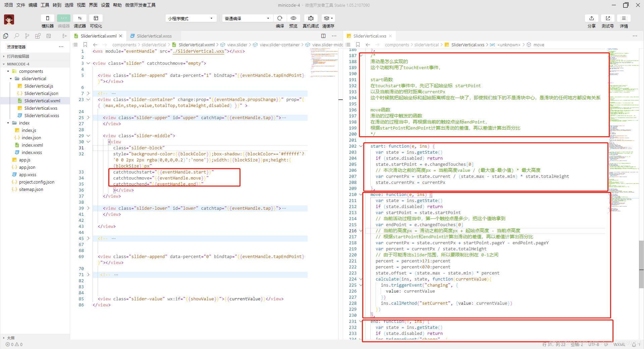The height and width of the screenshot is (349, 644).
Task: Open right editor more actions ellipsis
Action: pyautogui.click(x=635, y=36)
